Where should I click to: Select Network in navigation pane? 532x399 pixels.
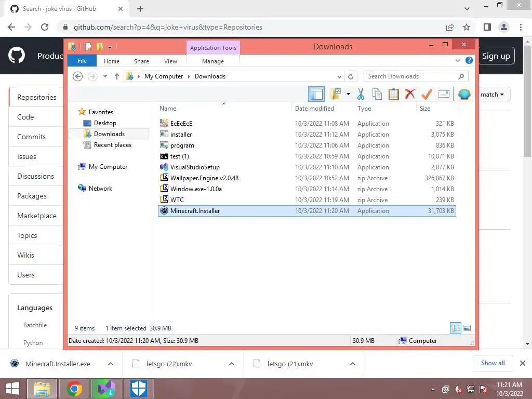(100, 188)
